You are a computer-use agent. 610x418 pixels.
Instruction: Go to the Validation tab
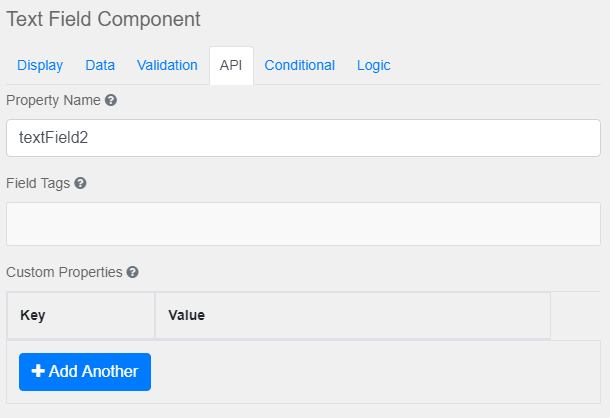click(167, 65)
